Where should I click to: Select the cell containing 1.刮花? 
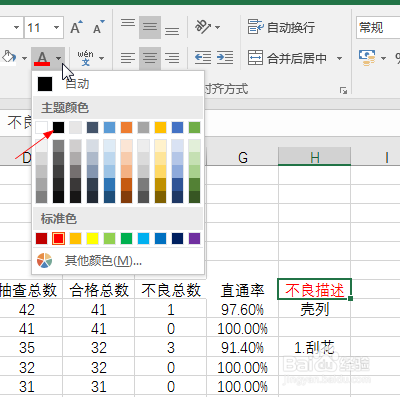click(314, 347)
